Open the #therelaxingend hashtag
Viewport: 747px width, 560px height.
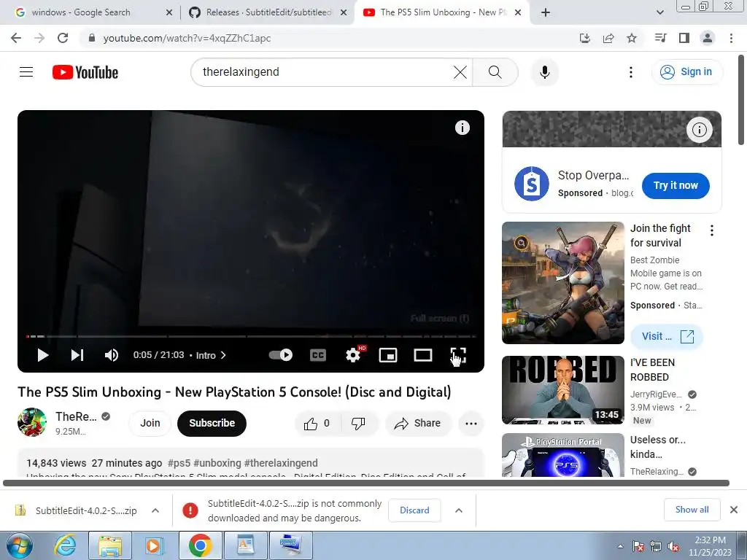(x=281, y=463)
